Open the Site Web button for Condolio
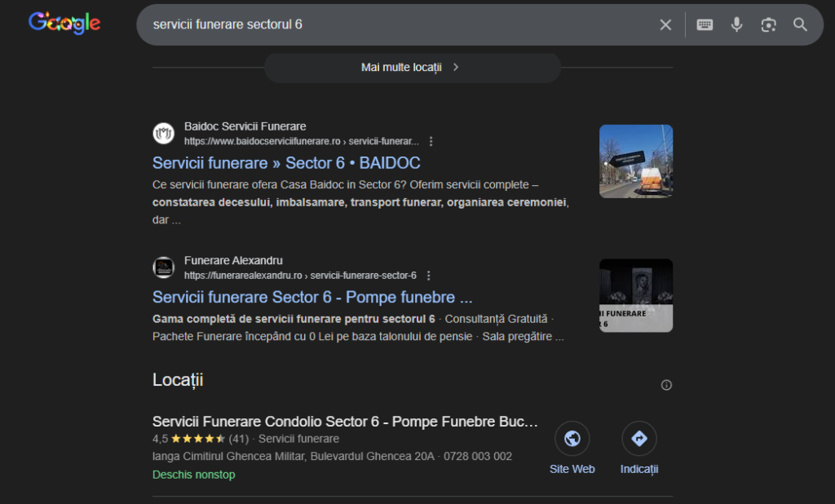This screenshot has width=835, height=504. (x=572, y=438)
